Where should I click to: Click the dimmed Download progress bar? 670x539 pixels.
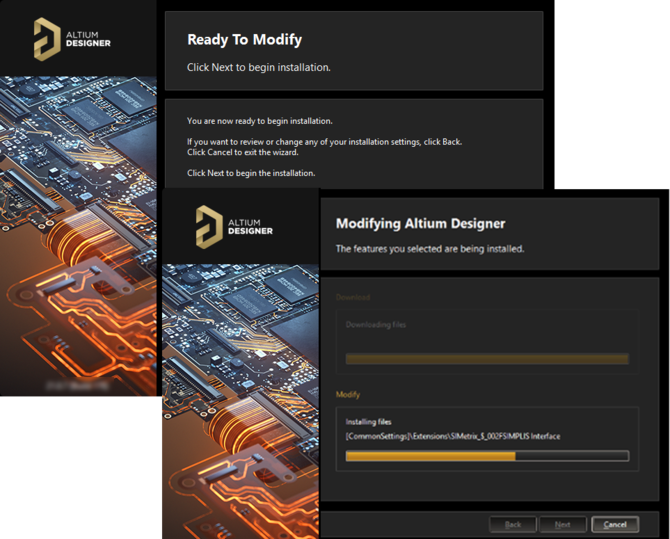coord(486,359)
